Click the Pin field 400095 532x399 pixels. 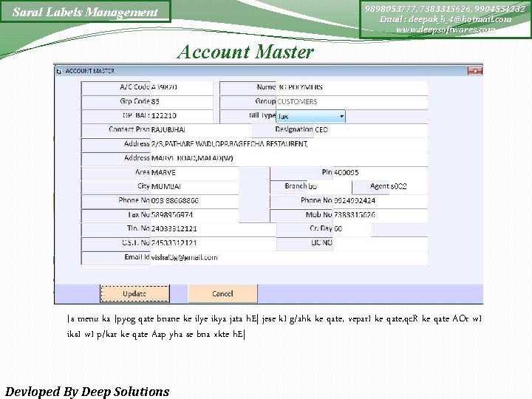pos(380,173)
